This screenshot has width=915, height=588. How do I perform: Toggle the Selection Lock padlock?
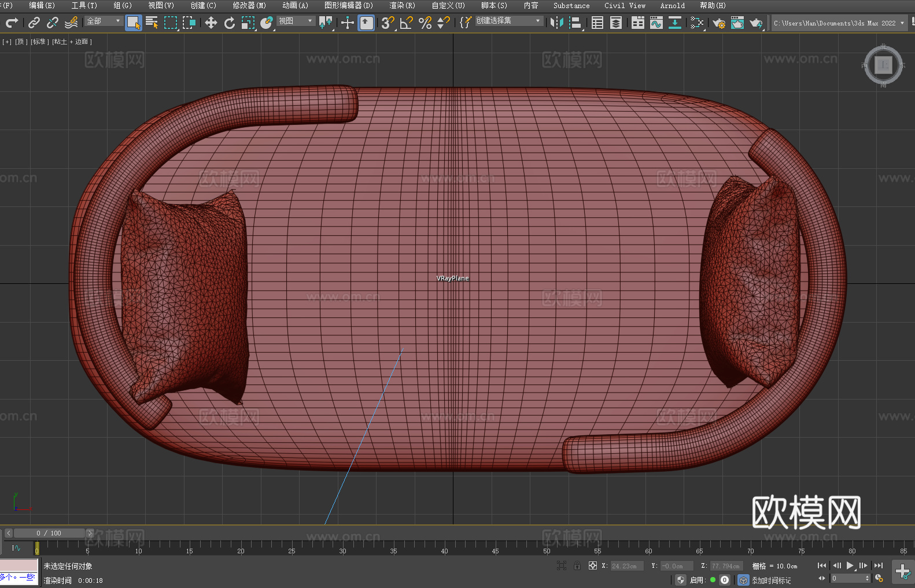[577, 566]
